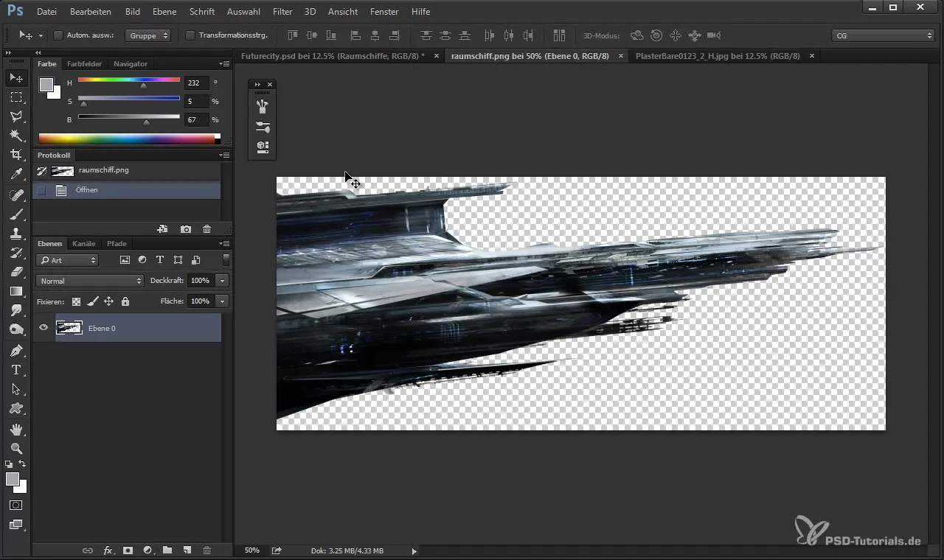Viewport: 944px width, 560px height.
Task: Select the Crop tool
Action: [16, 155]
